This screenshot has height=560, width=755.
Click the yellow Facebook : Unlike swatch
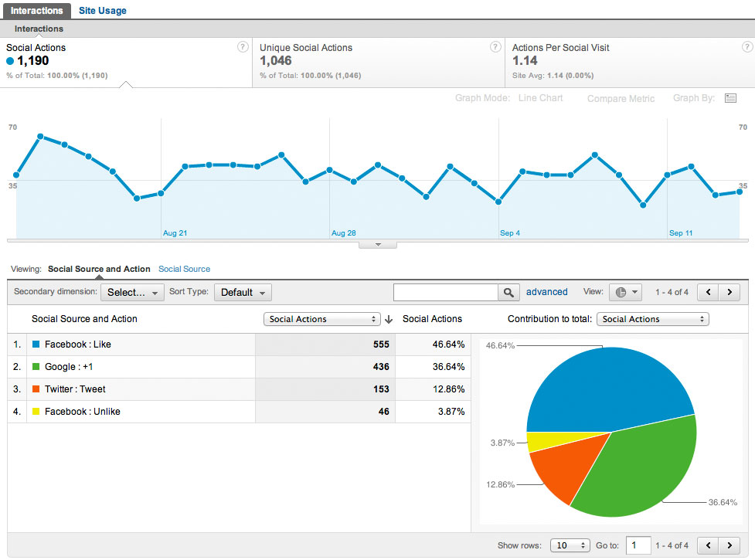pyautogui.click(x=36, y=412)
